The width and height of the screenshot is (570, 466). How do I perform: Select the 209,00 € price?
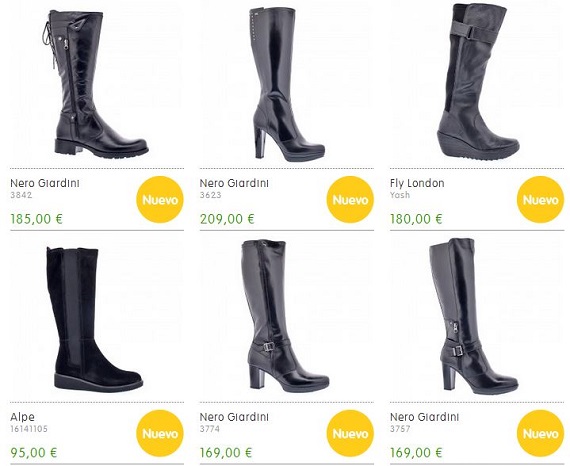point(227,219)
